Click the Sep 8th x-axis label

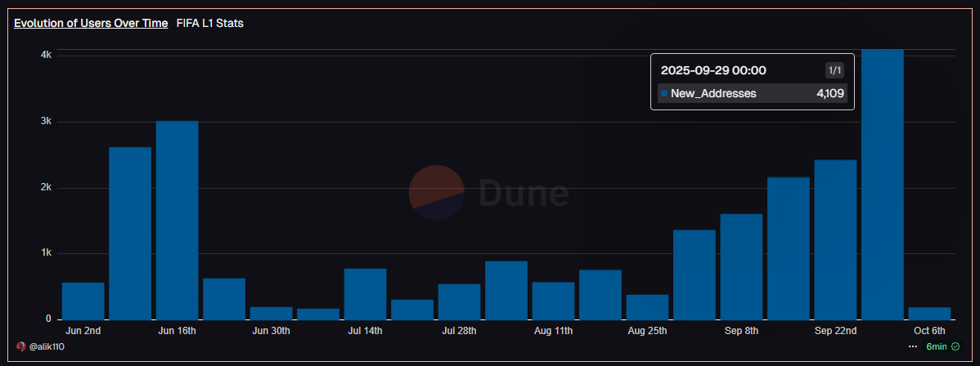pyautogui.click(x=741, y=330)
